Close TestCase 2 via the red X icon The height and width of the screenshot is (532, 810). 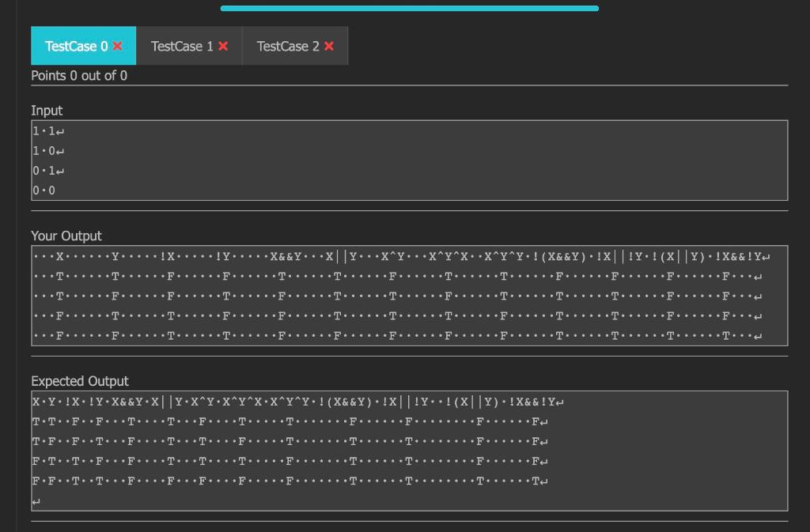(x=328, y=45)
